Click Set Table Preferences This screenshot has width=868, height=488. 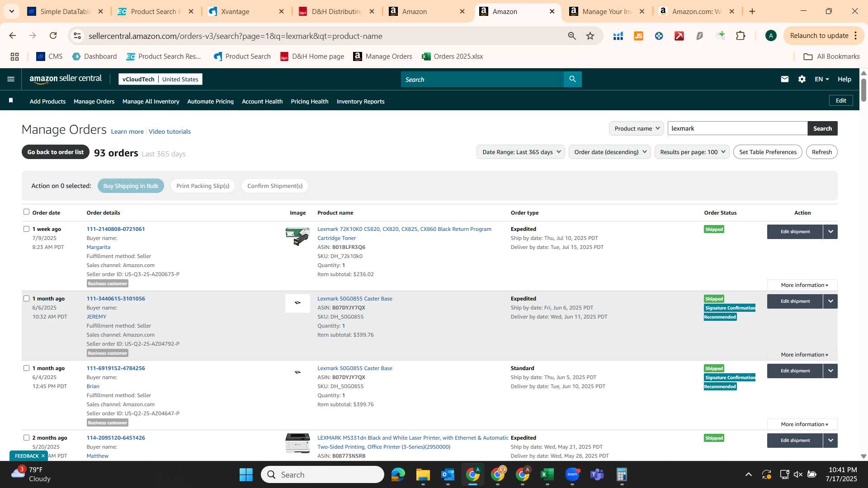pos(768,152)
